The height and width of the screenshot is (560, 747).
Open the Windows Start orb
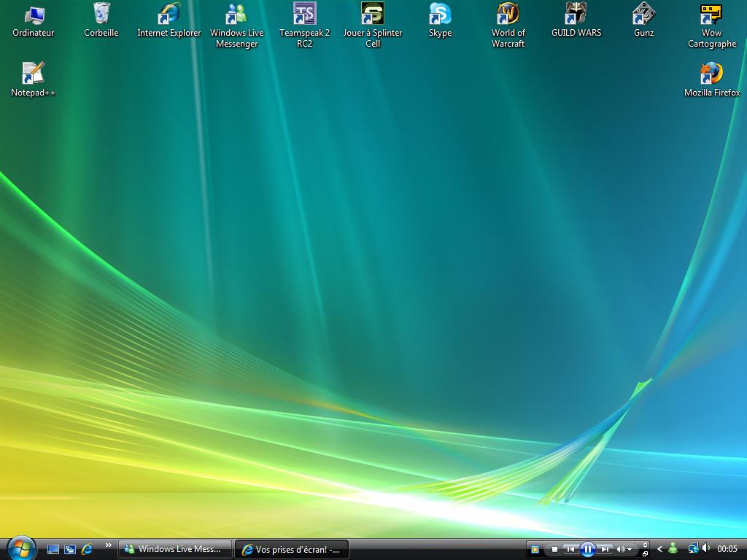click(x=21, y=548)
